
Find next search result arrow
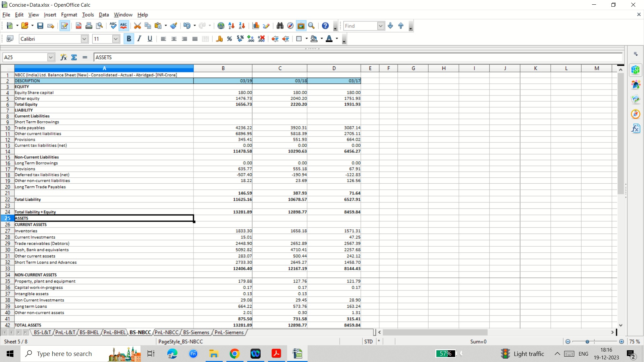[390, 26]
